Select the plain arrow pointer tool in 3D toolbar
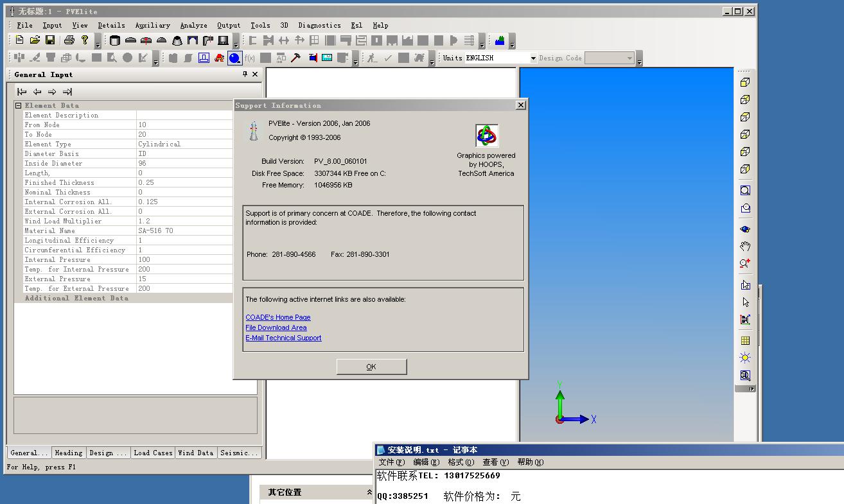The height and width of the screenshot is (504, 844). (745, 302)
